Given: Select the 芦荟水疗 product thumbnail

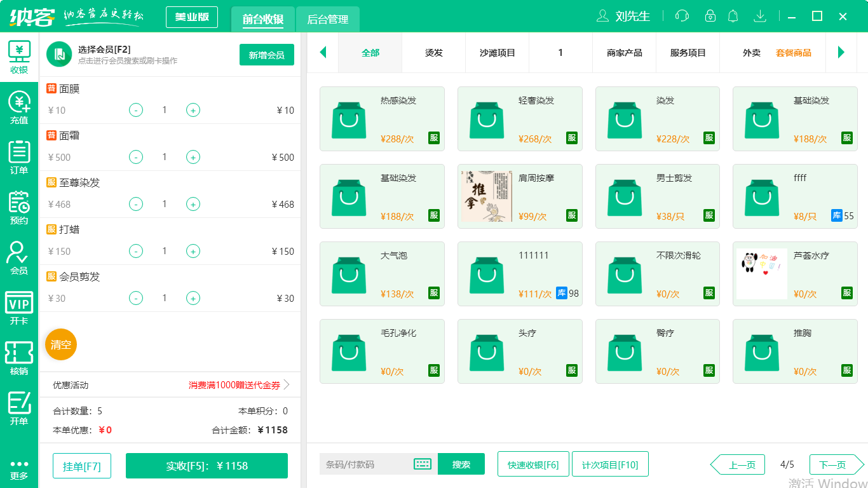Looking at the screenshot, I should pos(762,274).
